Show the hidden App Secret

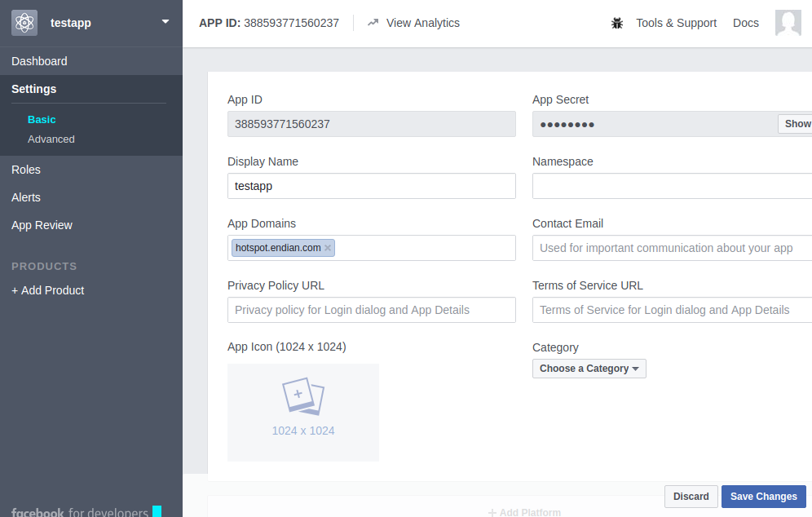[x=797, y=124]
